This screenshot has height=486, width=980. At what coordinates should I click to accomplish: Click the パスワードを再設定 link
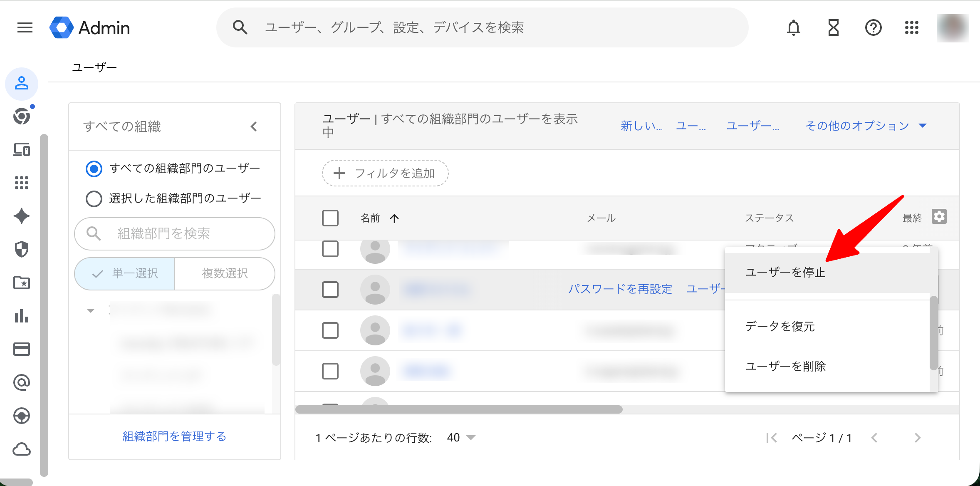point(620,289)
